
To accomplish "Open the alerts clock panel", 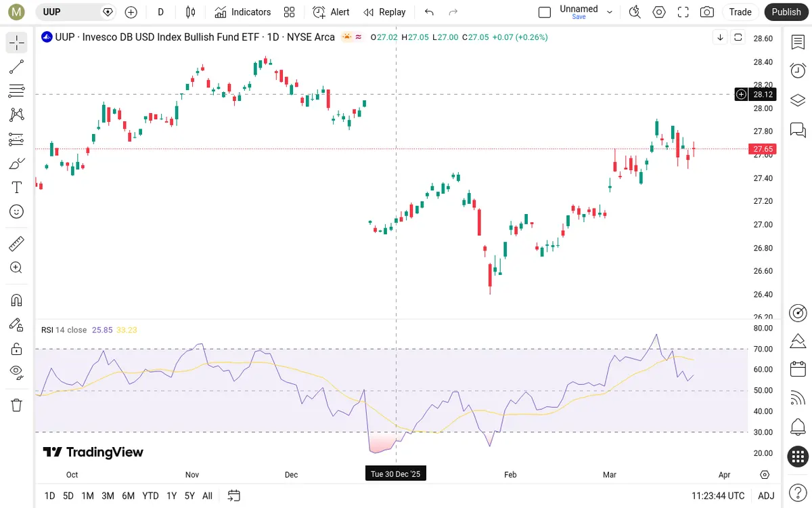I will click(x=798, y=70).
